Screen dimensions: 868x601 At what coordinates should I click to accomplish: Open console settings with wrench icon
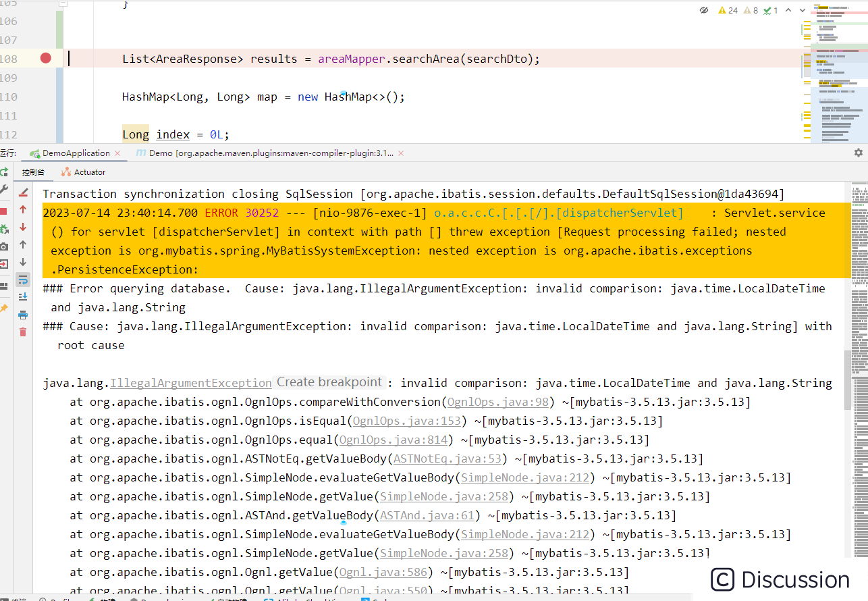coord(5,188)
